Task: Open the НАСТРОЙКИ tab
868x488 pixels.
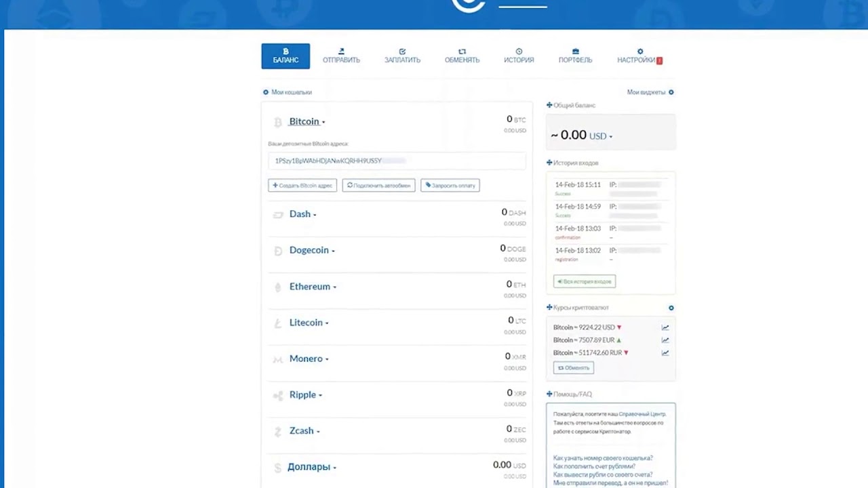Action: click(639, 56)
